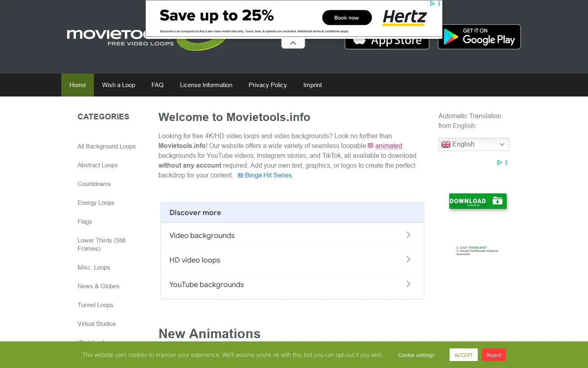Open Cookie settings

click(x=416, y=355)
